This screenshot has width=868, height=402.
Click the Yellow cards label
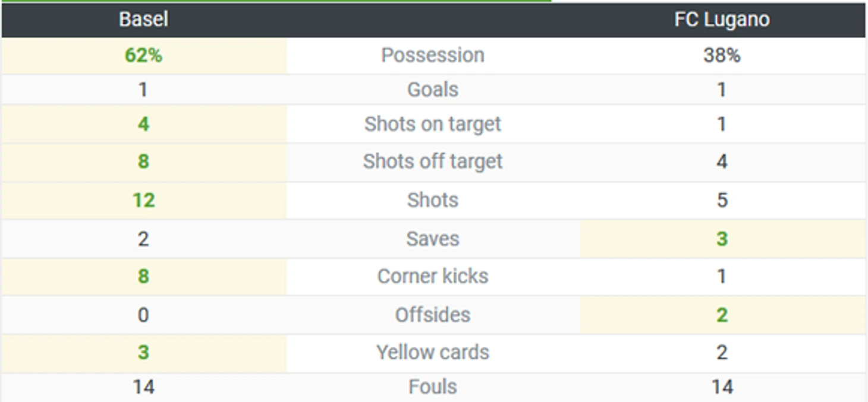click(432, 352)
